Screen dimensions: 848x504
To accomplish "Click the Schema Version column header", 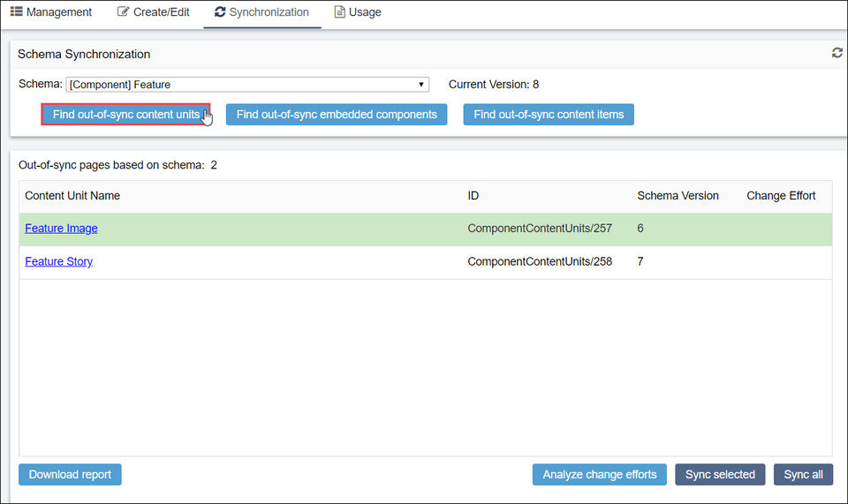I will 678,196.
